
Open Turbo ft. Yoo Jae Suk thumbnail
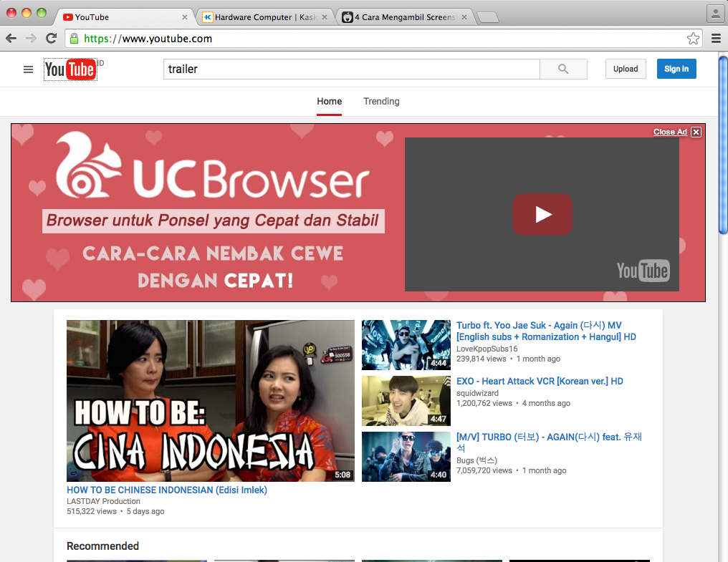[406, 345]
